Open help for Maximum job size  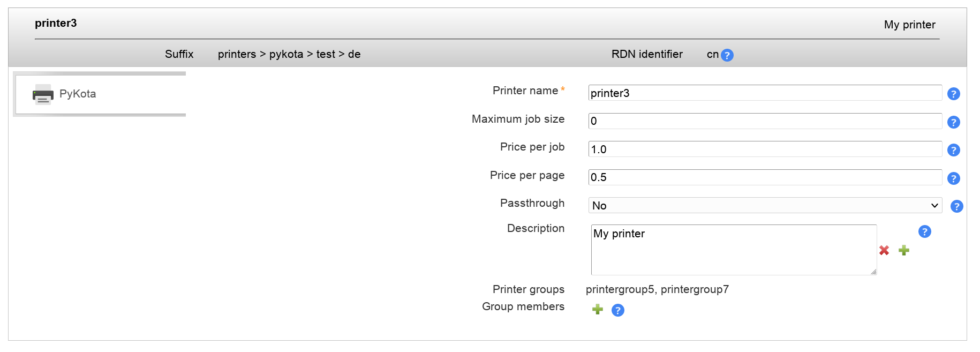953,122
